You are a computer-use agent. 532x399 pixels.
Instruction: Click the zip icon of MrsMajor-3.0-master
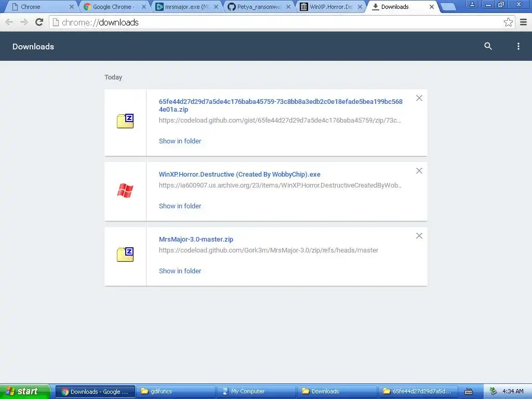[125, 255]
